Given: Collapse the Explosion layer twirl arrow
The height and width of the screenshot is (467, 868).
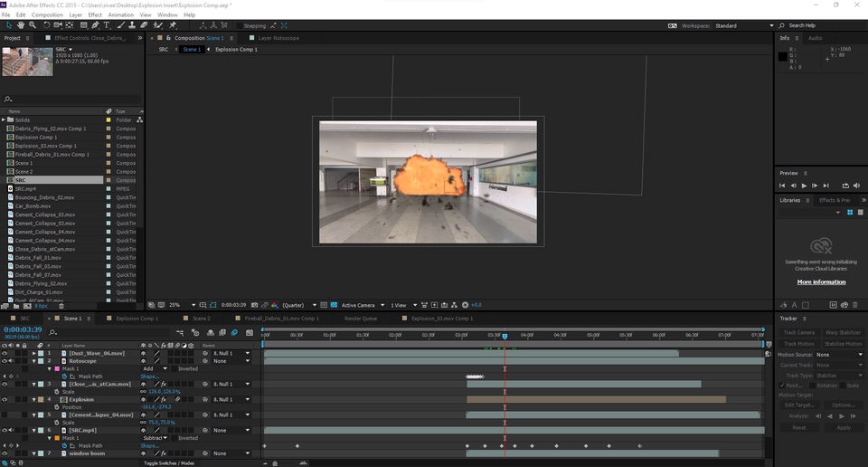Looking at the screenshot, I should point(34,399).
